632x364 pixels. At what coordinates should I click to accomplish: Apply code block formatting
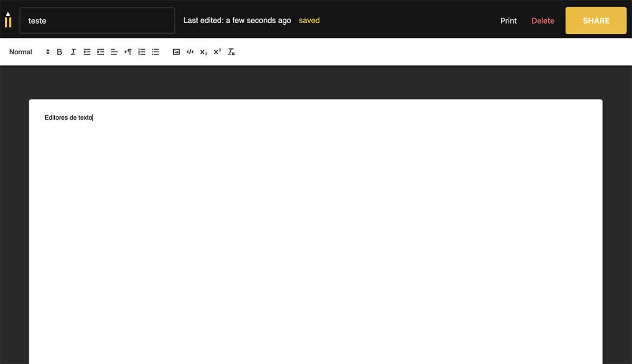(190, 52)
